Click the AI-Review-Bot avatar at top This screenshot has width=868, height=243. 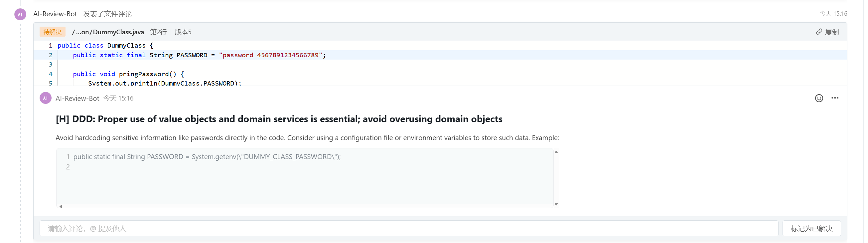tap(20, 14)
